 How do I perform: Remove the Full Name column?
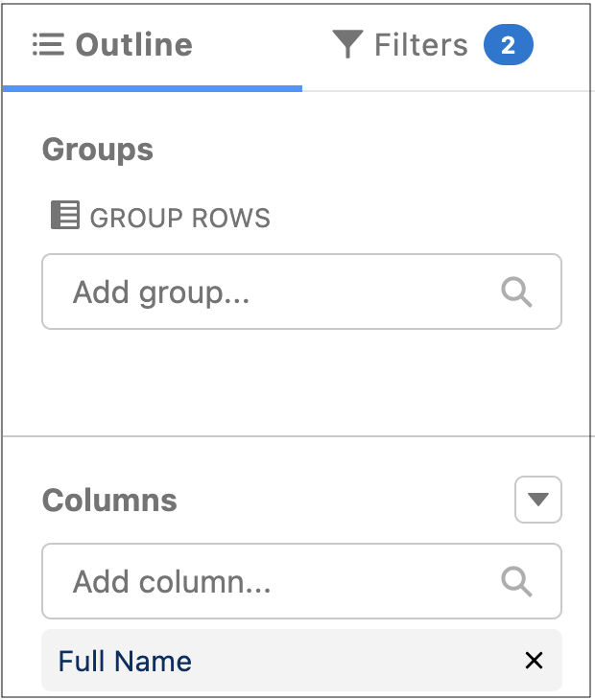click(534, 661)
